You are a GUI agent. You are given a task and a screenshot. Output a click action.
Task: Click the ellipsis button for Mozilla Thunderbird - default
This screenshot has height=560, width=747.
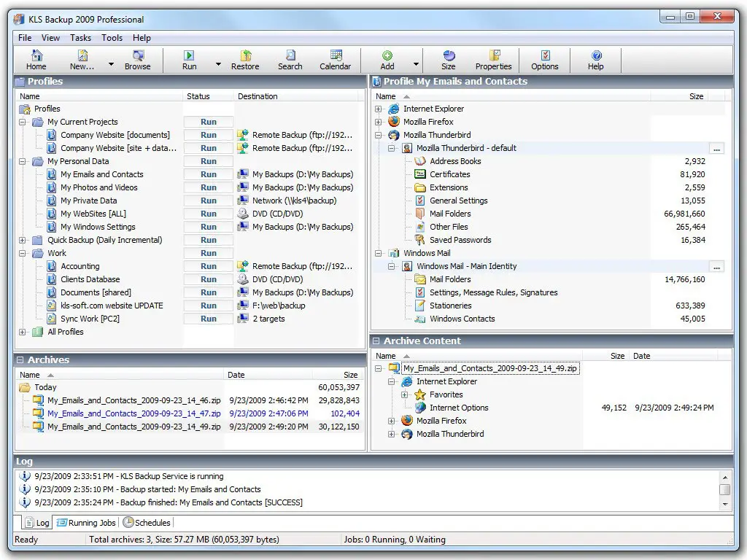pos(716,149)
